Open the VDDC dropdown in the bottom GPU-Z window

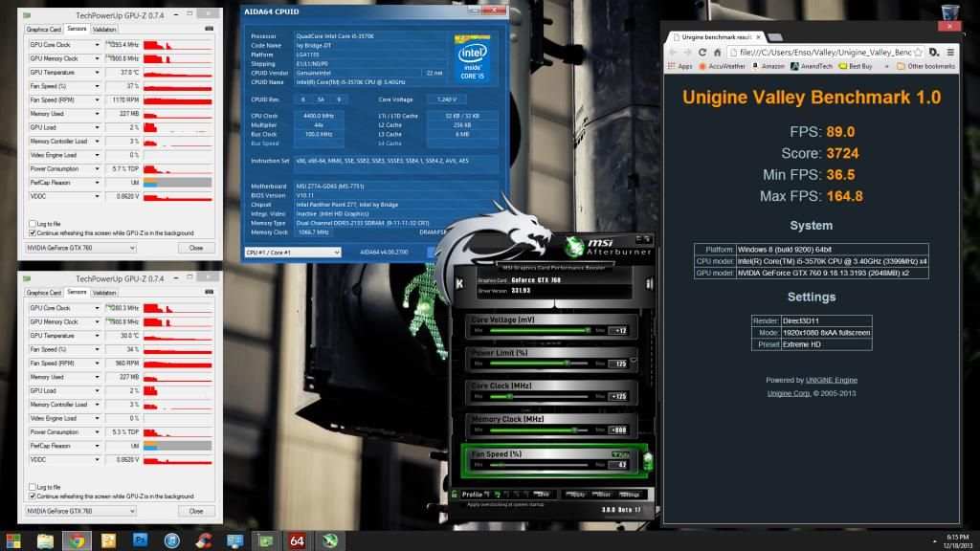pos(97,459)
